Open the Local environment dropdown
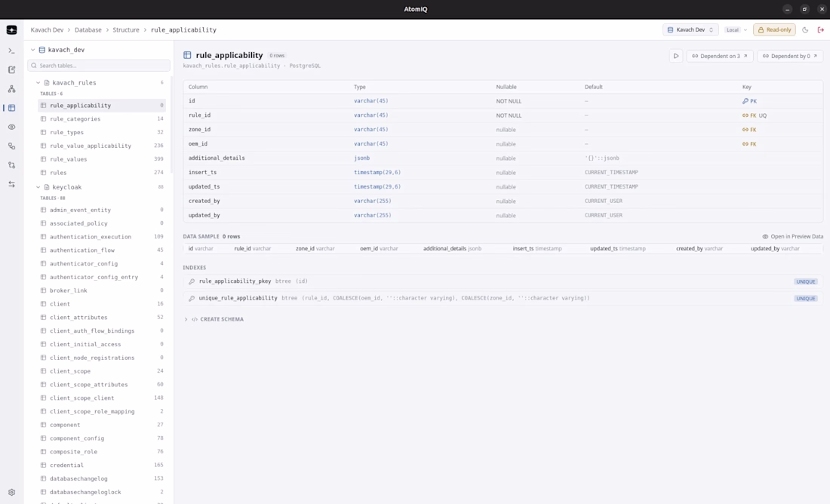Image resolution: width=830 pixels, height=504 pixels. 736,30
